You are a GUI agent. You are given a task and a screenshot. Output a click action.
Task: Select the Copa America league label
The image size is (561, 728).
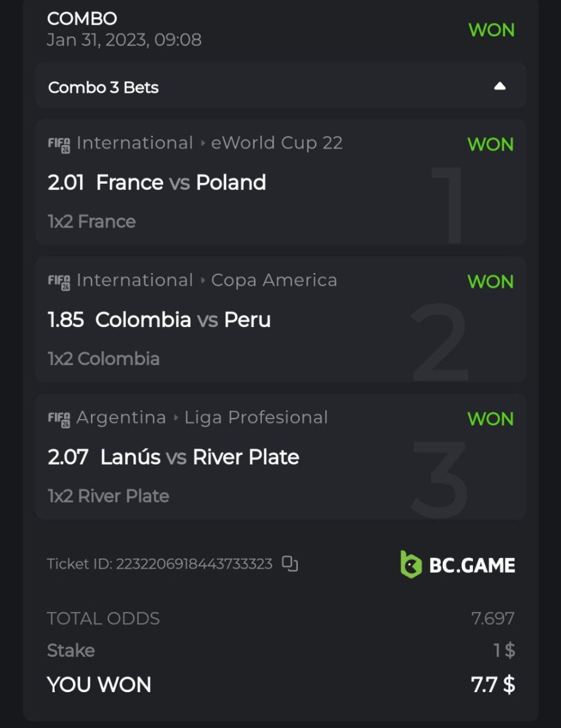point(274,280)
